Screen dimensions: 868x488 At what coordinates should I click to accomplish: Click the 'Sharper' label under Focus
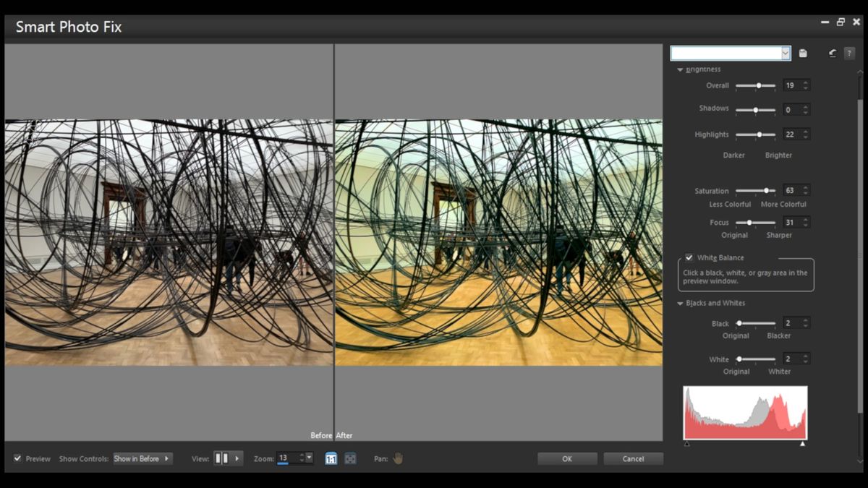pyautogui.click(x=779, y=236)
